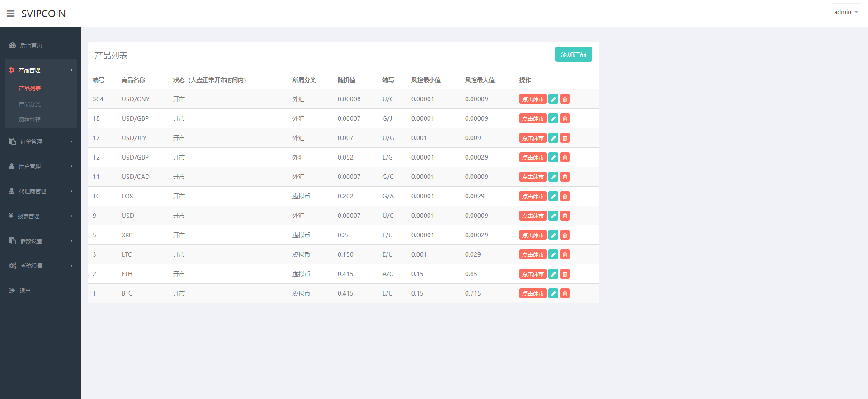Select 风控管理 from the sidebar submenu

(30, 120)
